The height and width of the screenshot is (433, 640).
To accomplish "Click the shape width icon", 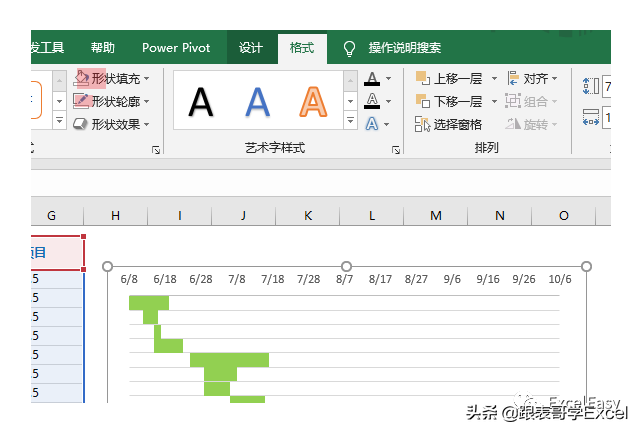I will (591, 117).
